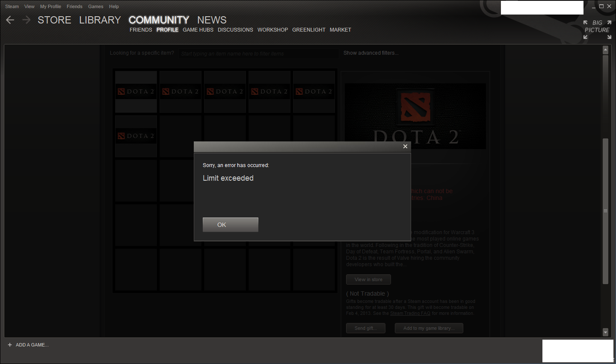Image resolution: width=616 pixels, height=364 pixels.
Task: Open GAME HUBS
Action: (x=198, y=30)
